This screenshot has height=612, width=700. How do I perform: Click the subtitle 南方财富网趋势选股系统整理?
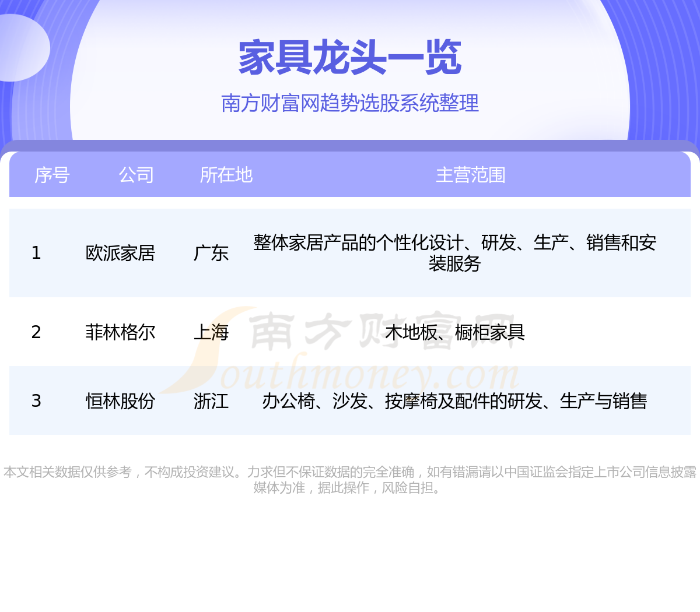pyautogui.click(x=350, y=103)
